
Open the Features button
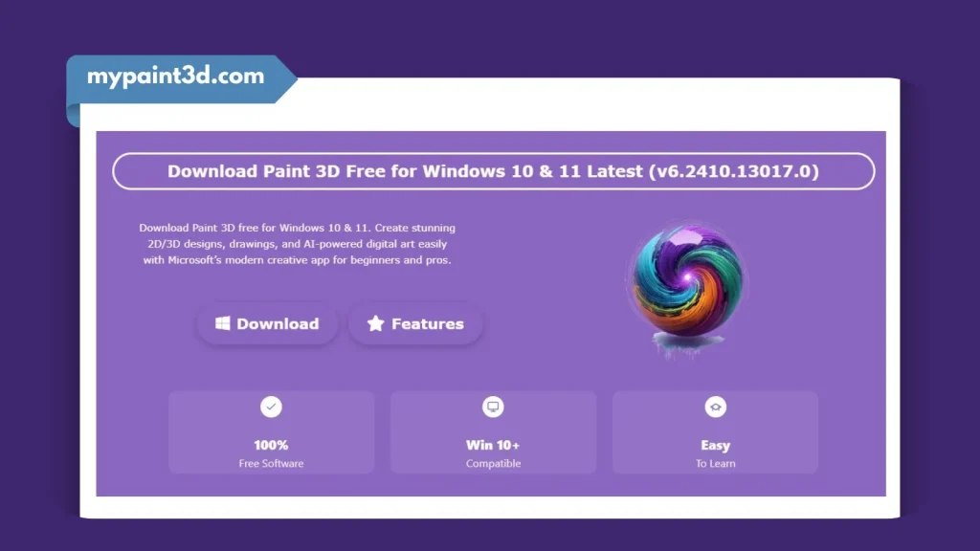pos(415,323)
